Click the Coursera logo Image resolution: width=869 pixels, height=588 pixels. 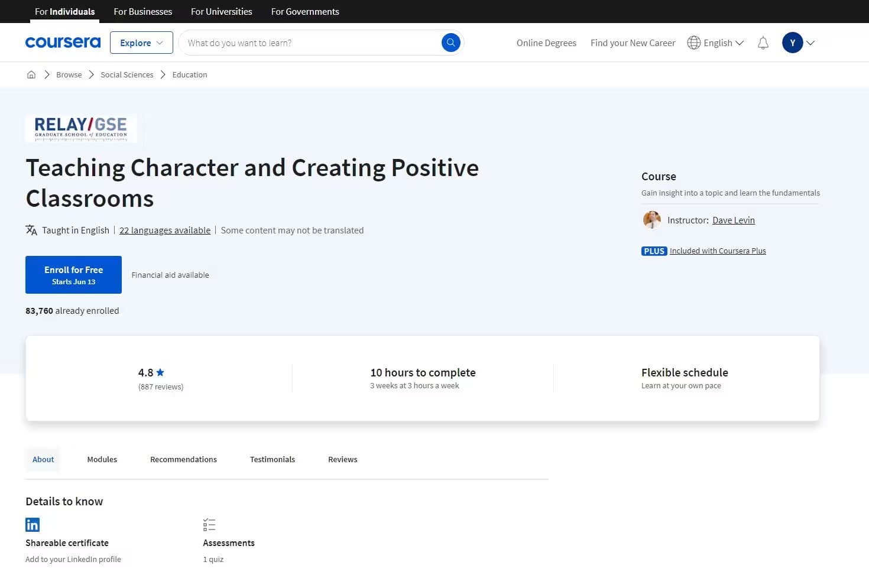click(x=63, y=43)
